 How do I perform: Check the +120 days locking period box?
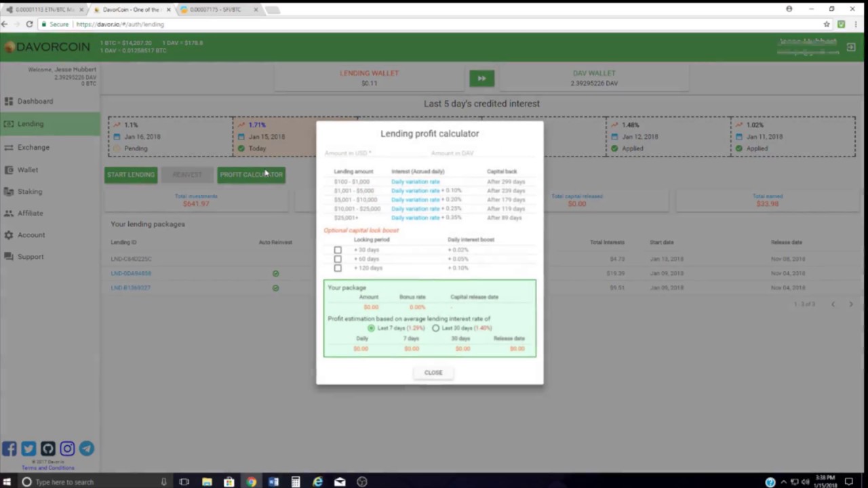(x=338, y=268)
